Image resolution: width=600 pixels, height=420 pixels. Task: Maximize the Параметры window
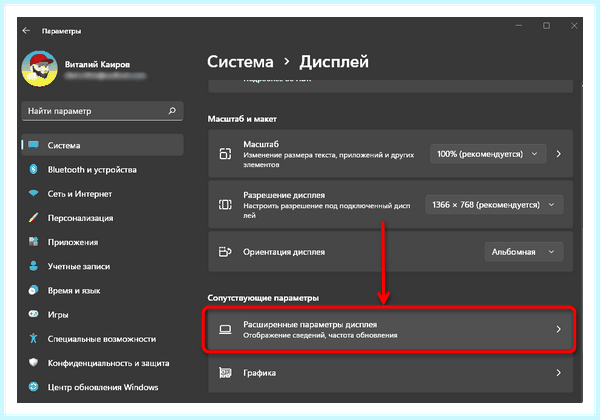click(546, 26)
